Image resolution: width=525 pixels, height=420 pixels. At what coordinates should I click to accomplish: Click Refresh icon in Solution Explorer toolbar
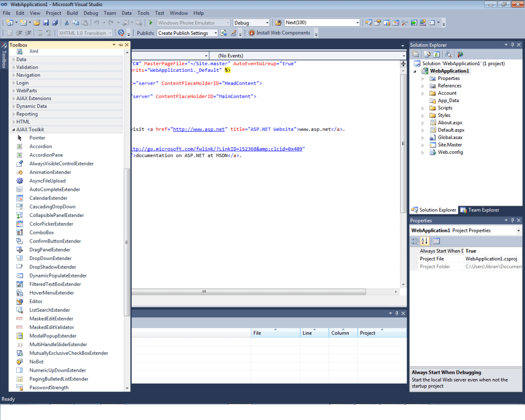pyautogui.click(x=436, y=54)
